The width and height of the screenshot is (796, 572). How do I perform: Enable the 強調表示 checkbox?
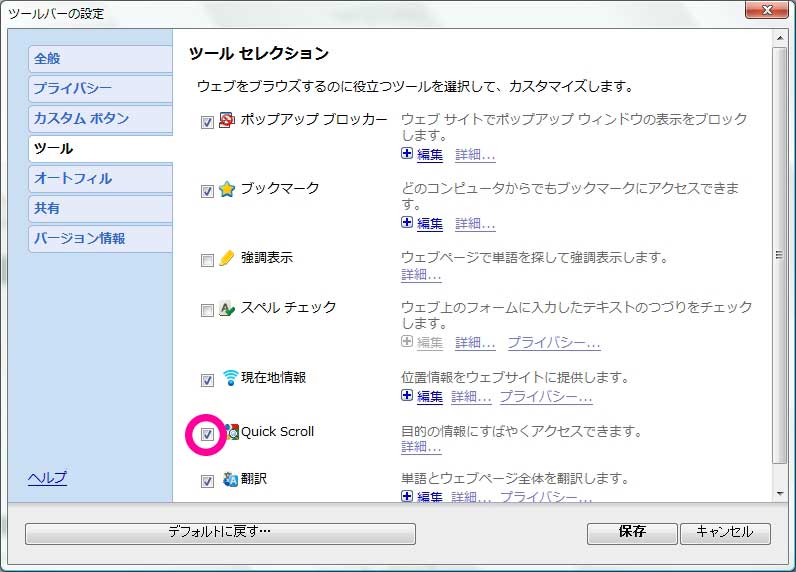coord(207,261)
